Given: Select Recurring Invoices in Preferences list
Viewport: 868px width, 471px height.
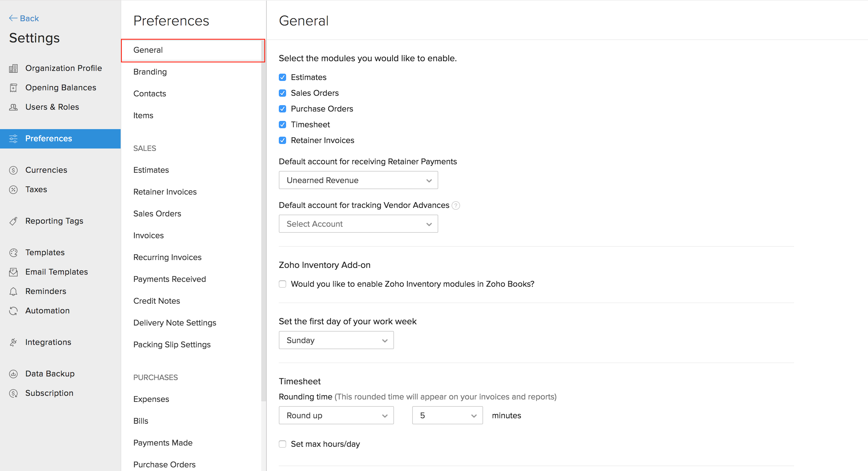Looking at the screenshot, I should 167,257.
